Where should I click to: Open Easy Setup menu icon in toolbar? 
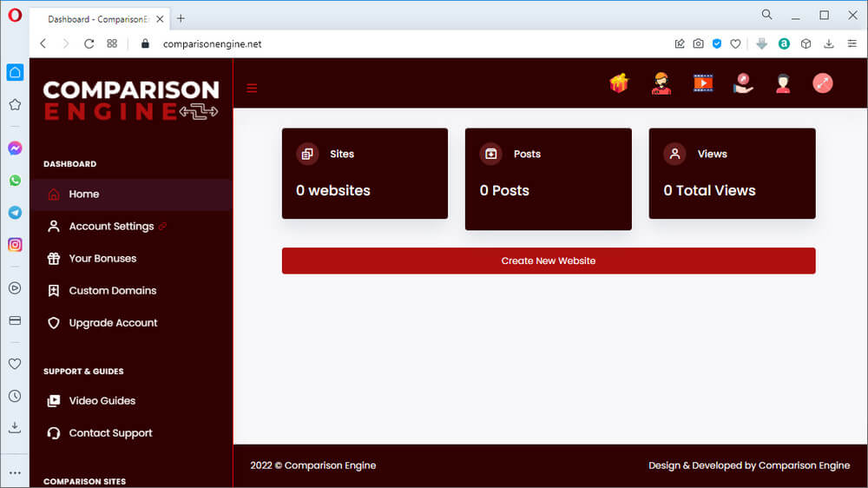pyautogui.click(x=852, y=43)
